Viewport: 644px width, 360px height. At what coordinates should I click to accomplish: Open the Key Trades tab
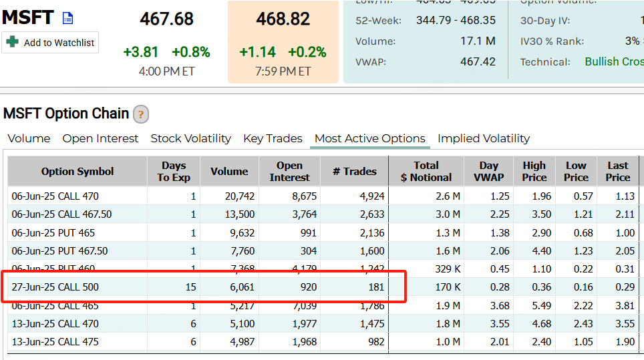pyautogui.click(x=273, y=138)
